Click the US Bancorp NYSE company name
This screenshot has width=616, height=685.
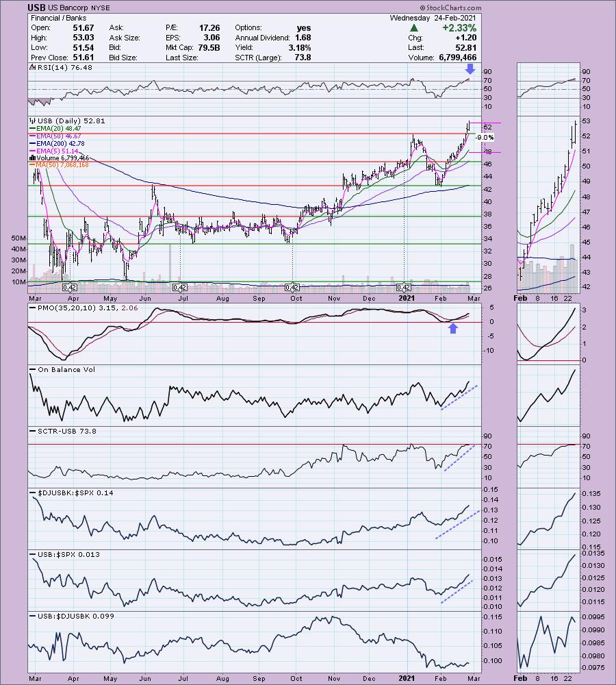coord(79,8)
